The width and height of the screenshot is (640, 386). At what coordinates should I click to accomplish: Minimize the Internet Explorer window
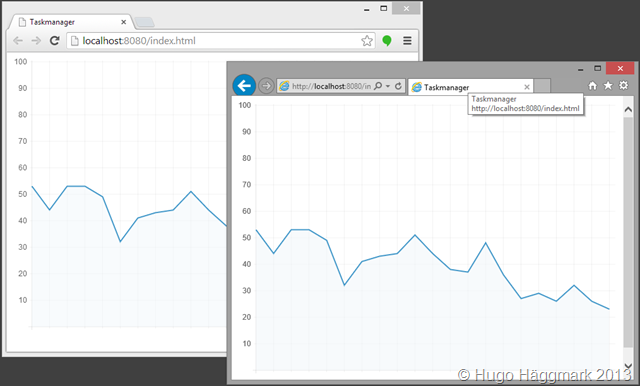click(x=580, y=69)
